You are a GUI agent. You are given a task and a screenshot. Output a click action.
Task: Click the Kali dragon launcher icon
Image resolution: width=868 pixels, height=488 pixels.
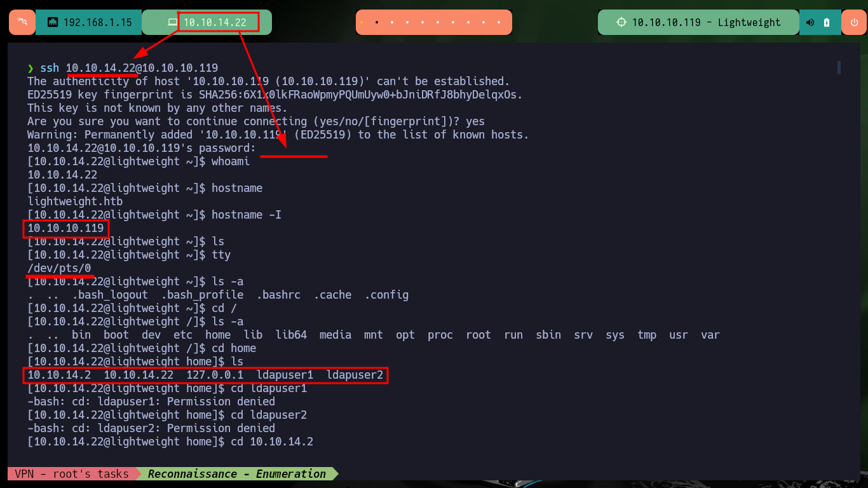point(22,22)
